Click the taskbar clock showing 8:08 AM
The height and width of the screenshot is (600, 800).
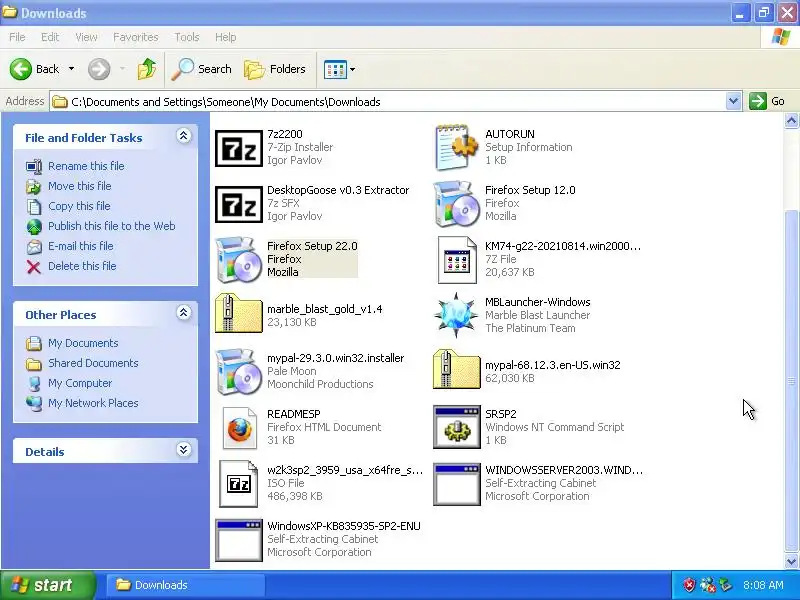point(763,585)
